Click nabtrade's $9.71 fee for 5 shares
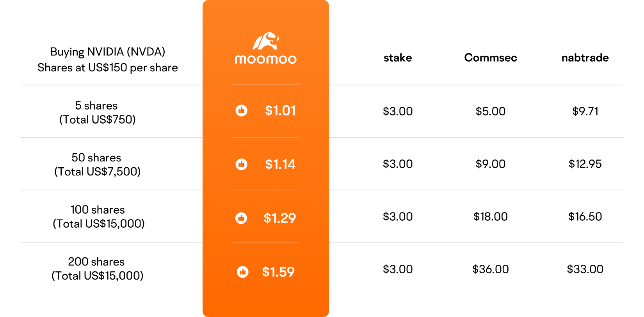 pos(585,111)
